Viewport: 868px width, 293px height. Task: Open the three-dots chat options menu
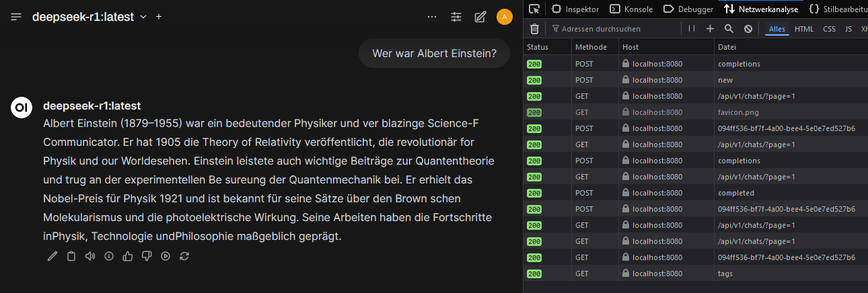432,17
